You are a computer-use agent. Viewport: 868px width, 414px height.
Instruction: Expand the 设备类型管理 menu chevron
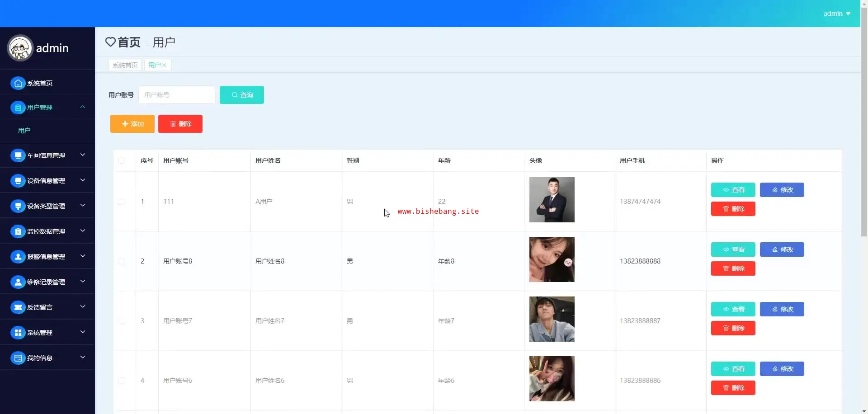point(83,206)
